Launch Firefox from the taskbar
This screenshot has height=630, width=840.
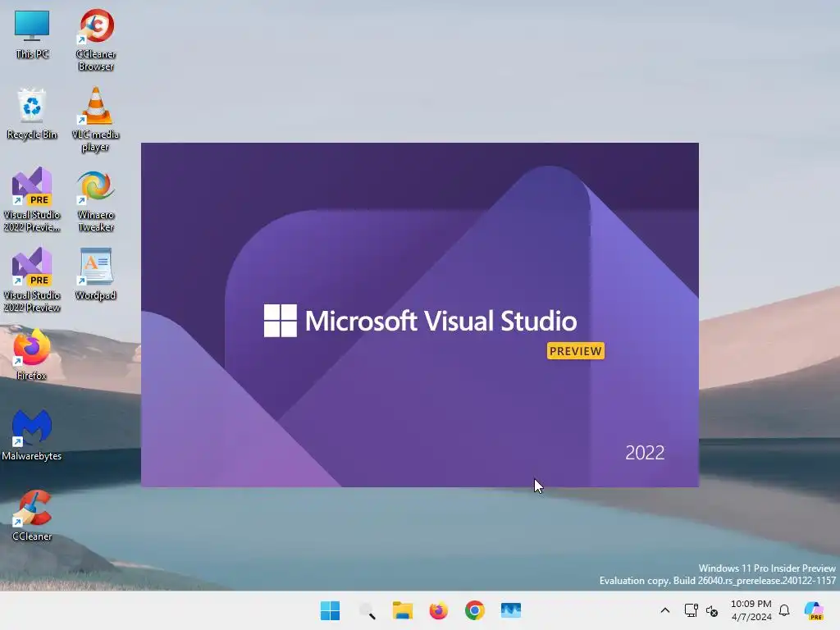click(x=438, y=610)
